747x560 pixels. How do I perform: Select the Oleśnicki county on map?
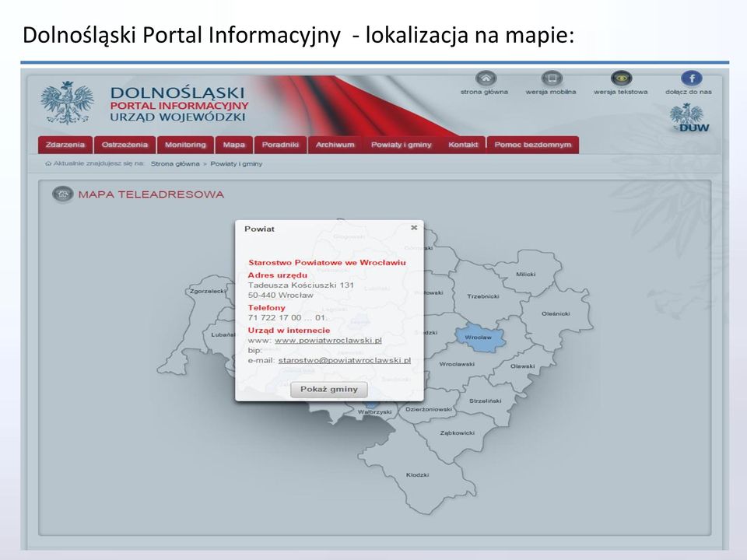[556, 313]
